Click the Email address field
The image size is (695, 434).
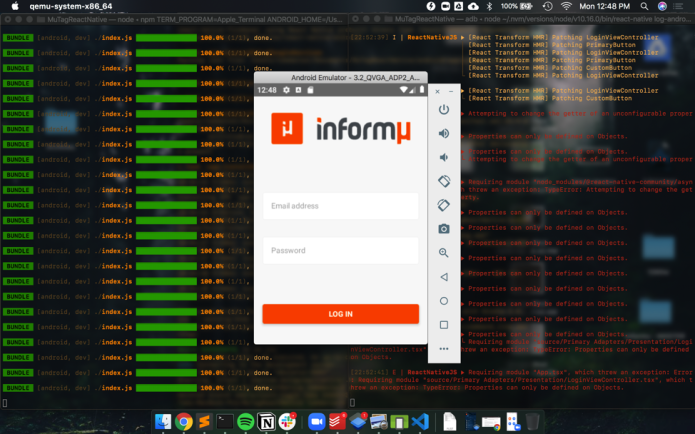coord(340,206)
